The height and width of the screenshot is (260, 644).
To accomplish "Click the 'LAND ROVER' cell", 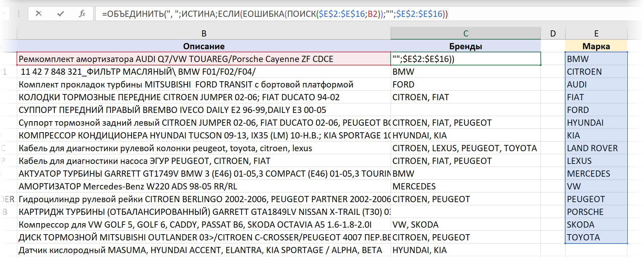I will coord(596,148).
